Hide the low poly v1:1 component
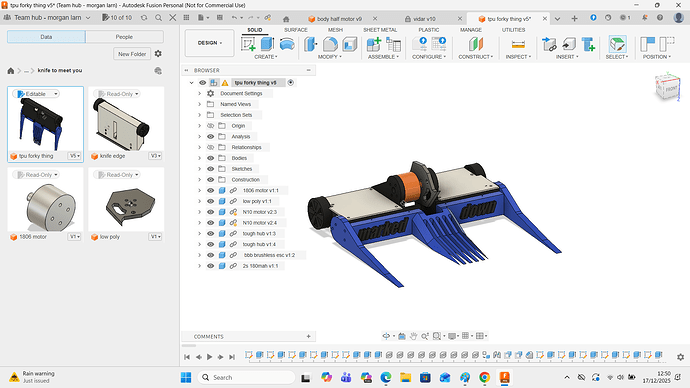 [x=211, y=201]
